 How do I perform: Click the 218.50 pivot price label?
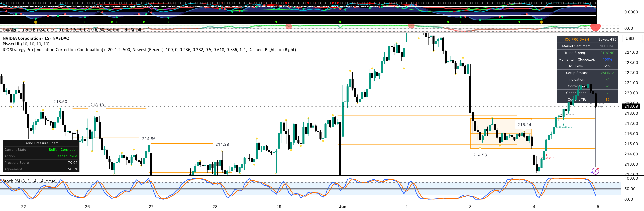coord(60,101)
